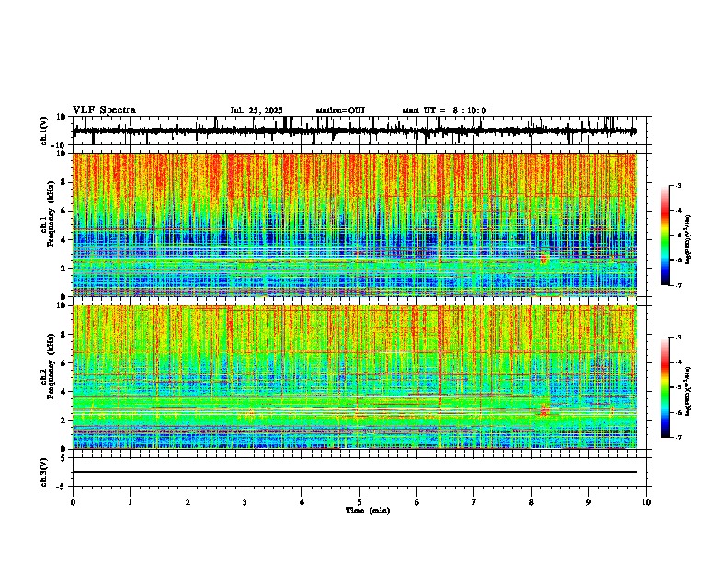Click the ch.1 "Frequency (kHz)" axis label

point(51,213)
